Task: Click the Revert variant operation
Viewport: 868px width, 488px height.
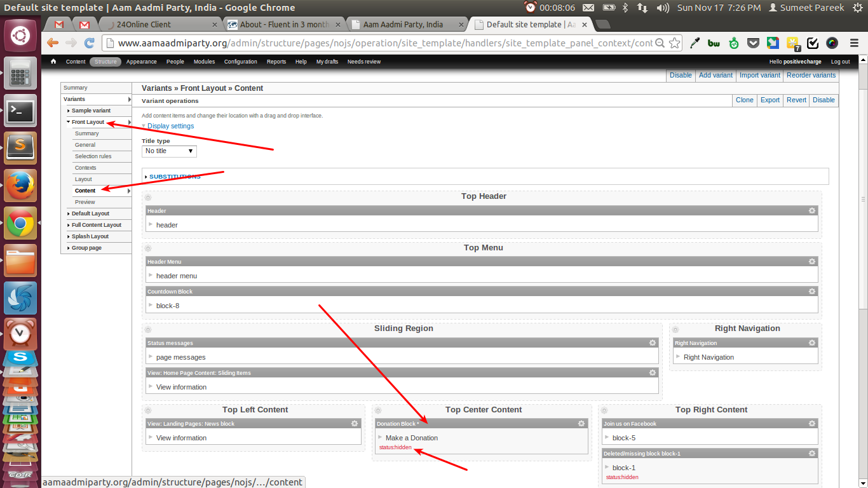Action: (x=796, y=100)
